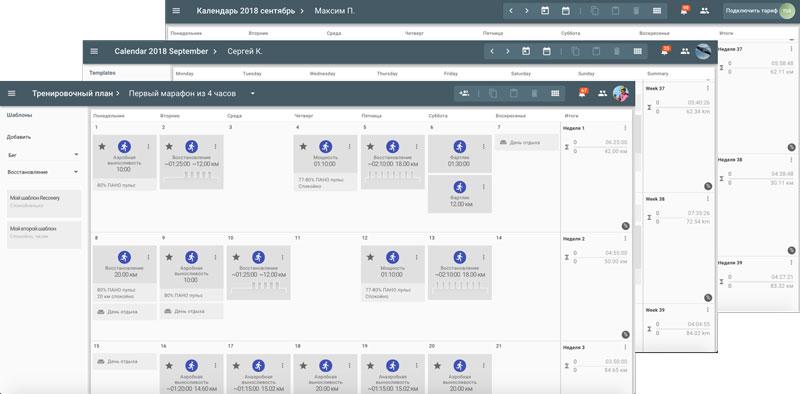Expand the Восстановление dropdown in sidebar

click(x=76, y=172)
